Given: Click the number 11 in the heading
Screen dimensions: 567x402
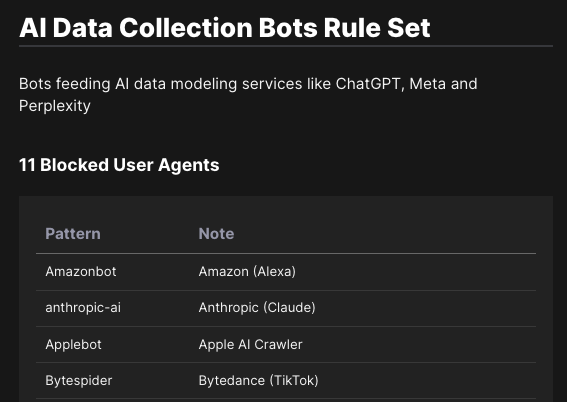Looking at the screenshot, I should tap(27, 165).
